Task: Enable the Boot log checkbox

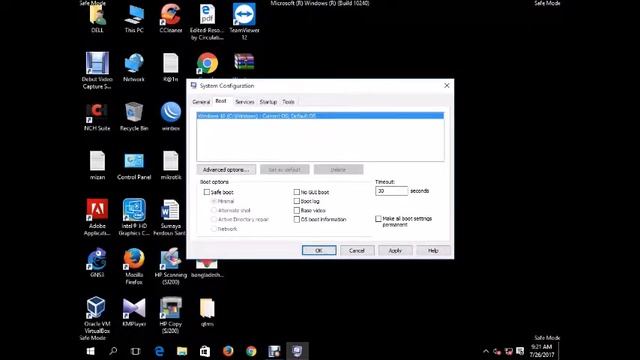Action: click(x=297, y=201)
